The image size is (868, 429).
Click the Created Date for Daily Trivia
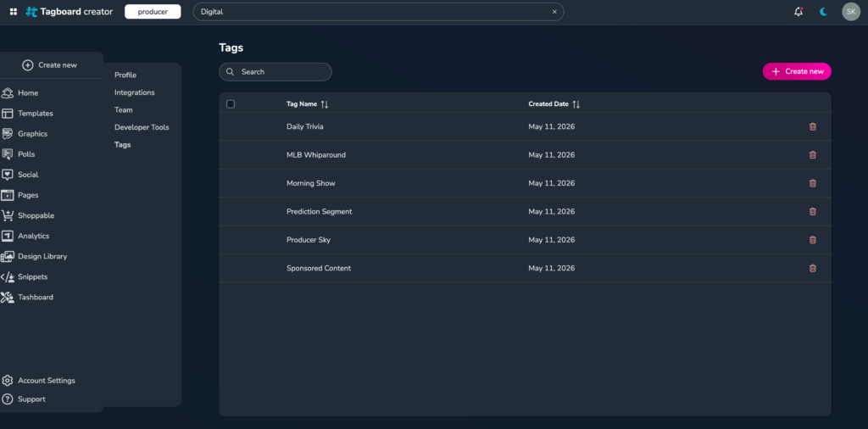[551, 127]
